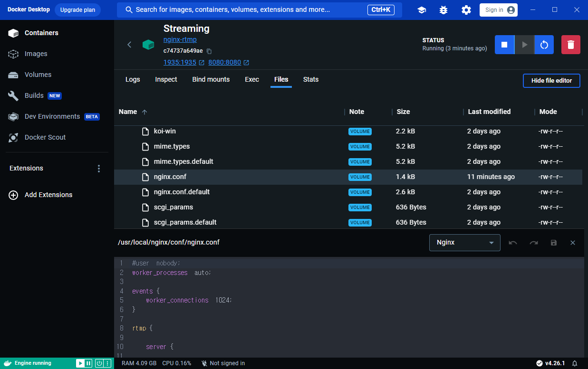Open the engine options menu in the status bar
588x369 pixels.
tap(107, 363)
